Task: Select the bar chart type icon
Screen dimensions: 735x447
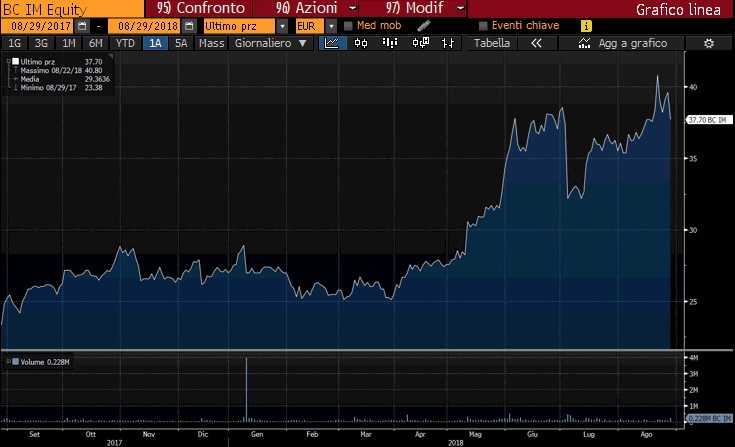Action: point(390,43)
